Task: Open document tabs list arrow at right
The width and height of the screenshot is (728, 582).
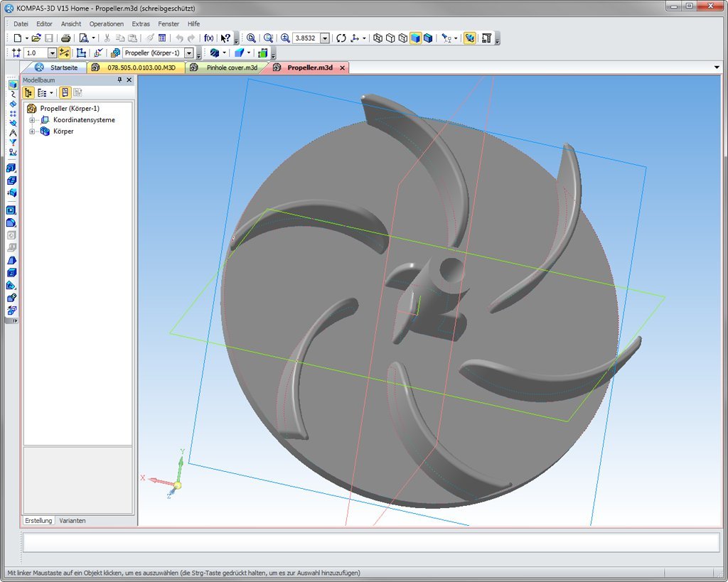Action: pos(717,68)
